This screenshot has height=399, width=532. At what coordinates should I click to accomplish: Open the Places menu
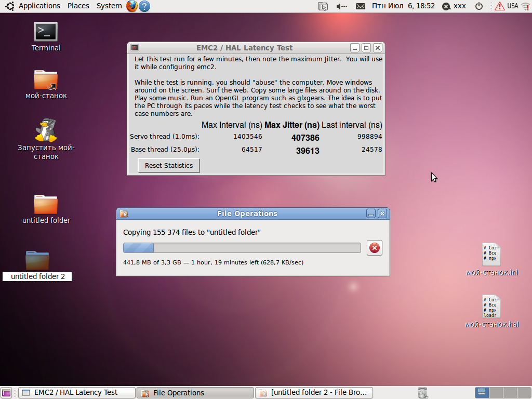(78, 6)
